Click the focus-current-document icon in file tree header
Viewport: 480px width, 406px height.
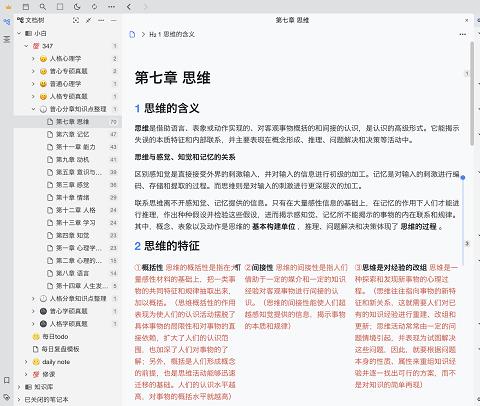pyautogui.click(x=76, y=20)
